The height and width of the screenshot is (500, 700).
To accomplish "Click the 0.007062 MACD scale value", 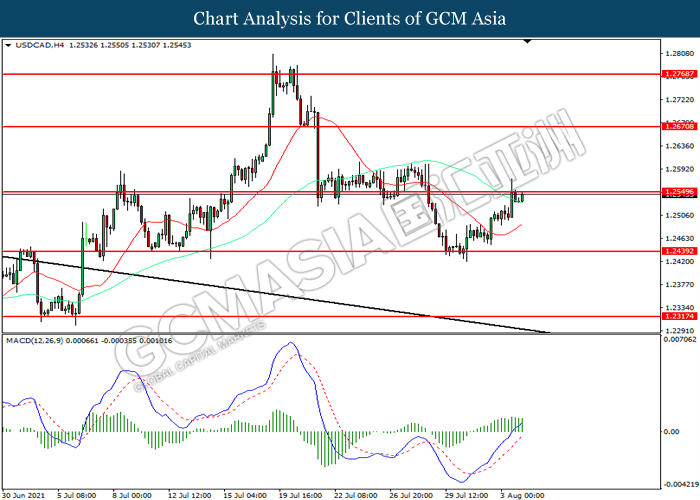I will pyautogui.click(x=680, y=339).
